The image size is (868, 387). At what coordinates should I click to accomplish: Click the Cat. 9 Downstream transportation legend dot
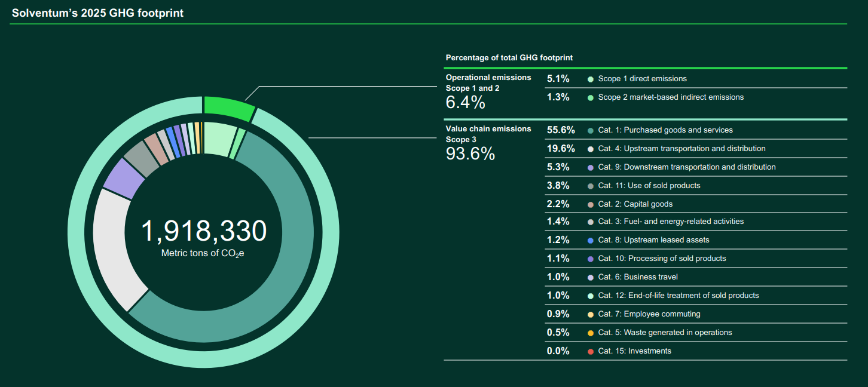click(591, 167)
